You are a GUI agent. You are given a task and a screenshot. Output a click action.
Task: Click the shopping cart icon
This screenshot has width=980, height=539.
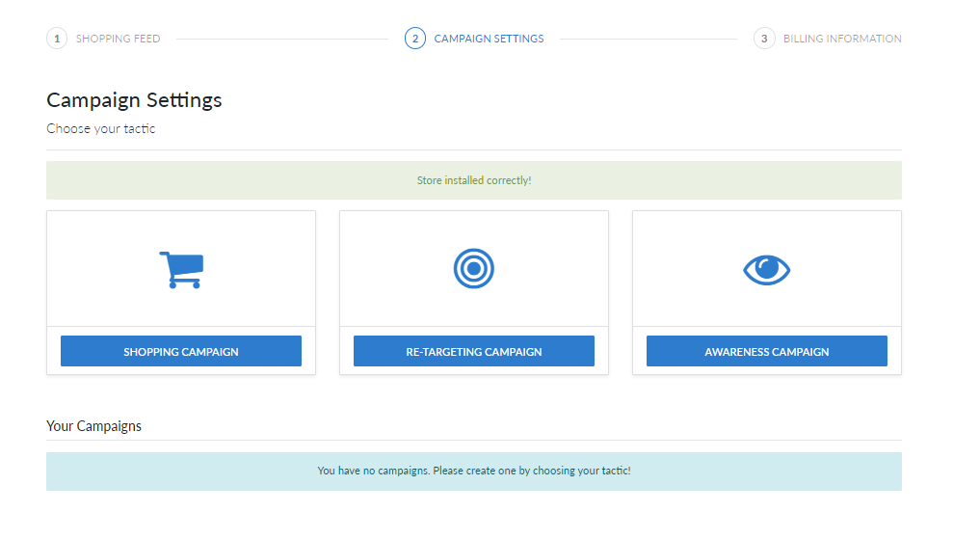coord(181,270)
